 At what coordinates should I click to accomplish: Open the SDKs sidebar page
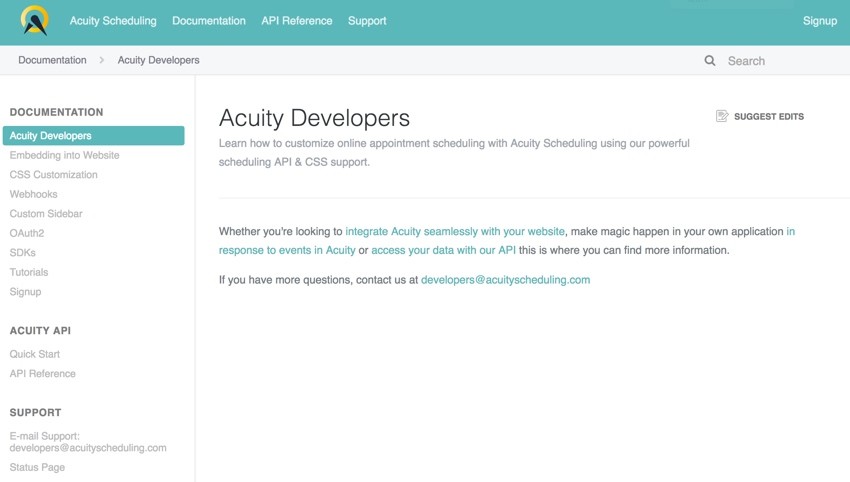click(22, 253)
